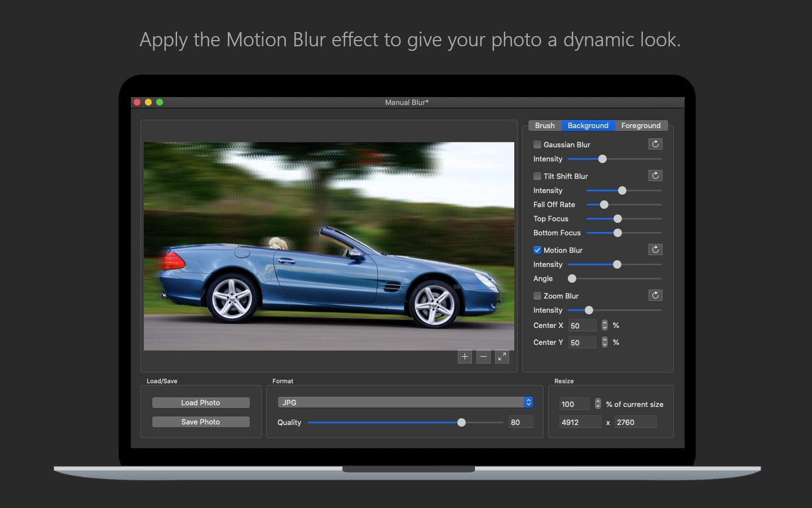Zoom out using the minus button

[x=483, y=357]
